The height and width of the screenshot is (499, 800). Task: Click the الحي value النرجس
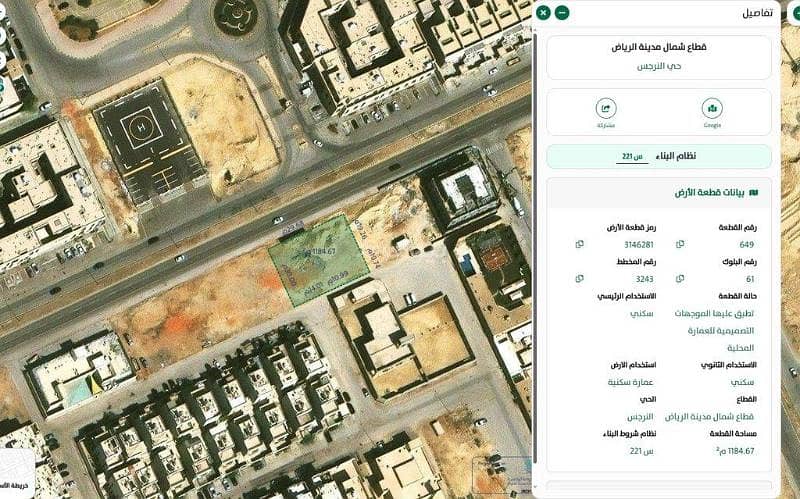[640, 416]
